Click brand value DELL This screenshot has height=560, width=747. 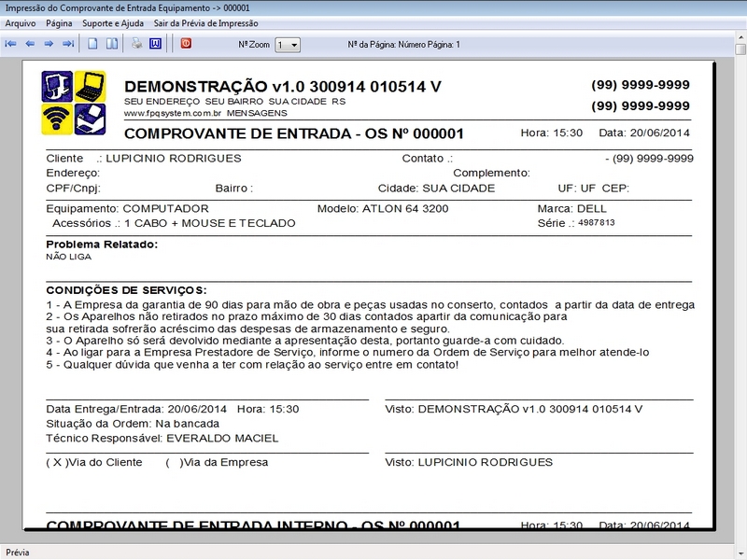point(592,208)
